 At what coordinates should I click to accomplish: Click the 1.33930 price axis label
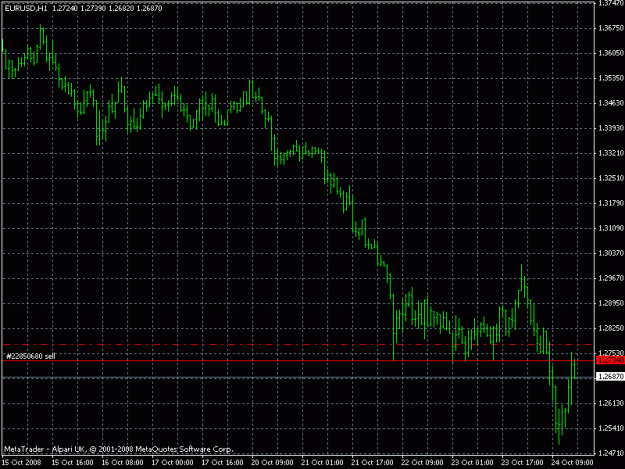click(x=611, y=128)
